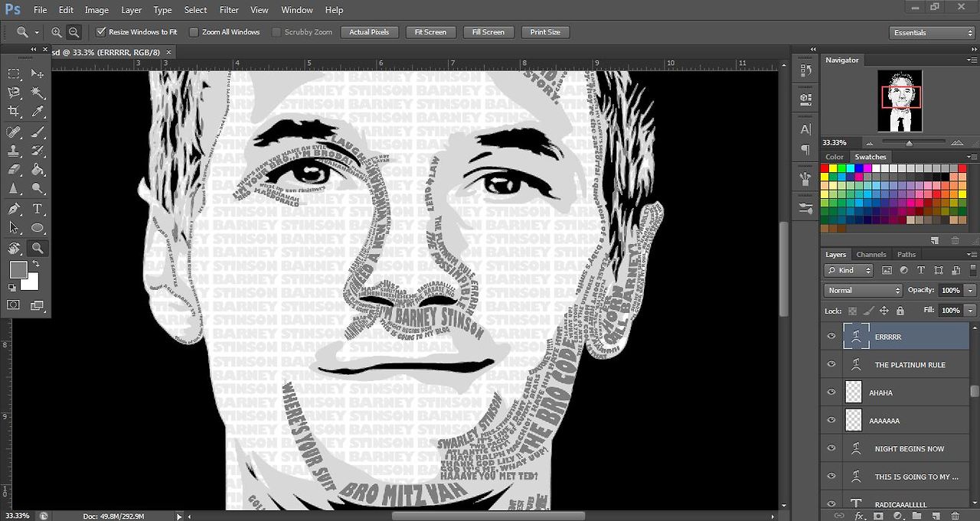The height and width of the screenshot is (521, 980).
Task: Switch to the Paths tab
Action: [906, 255]
